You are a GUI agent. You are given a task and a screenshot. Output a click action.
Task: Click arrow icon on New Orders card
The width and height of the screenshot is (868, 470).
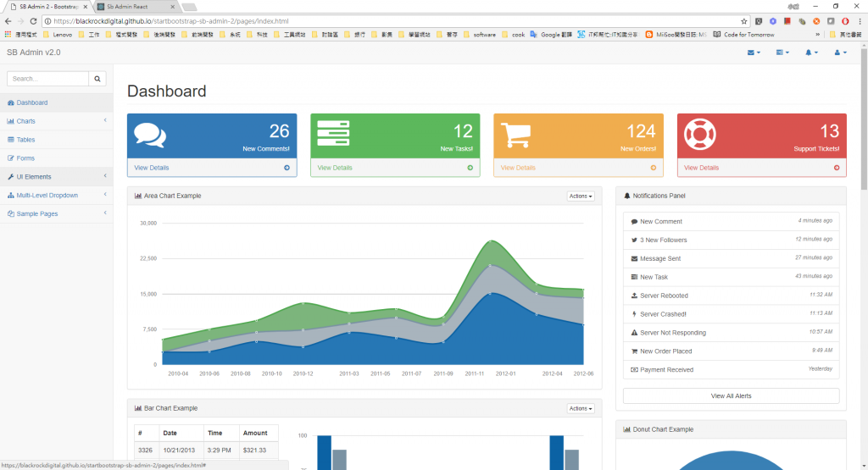pos(654,168)
